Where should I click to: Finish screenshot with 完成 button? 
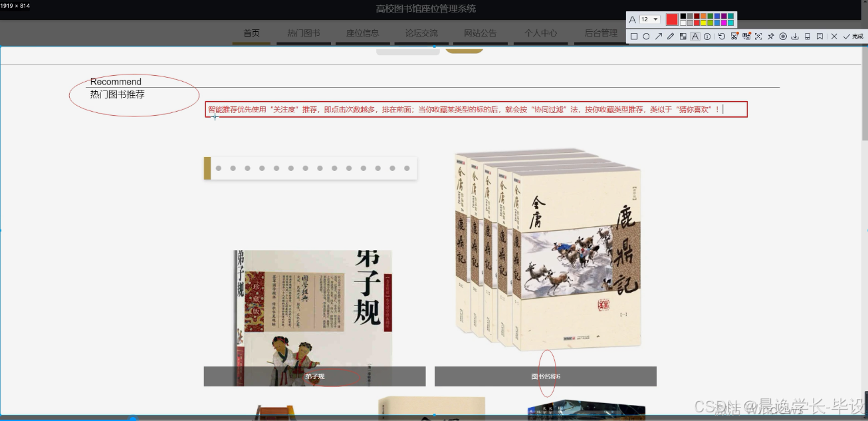[x=853, y=37]
